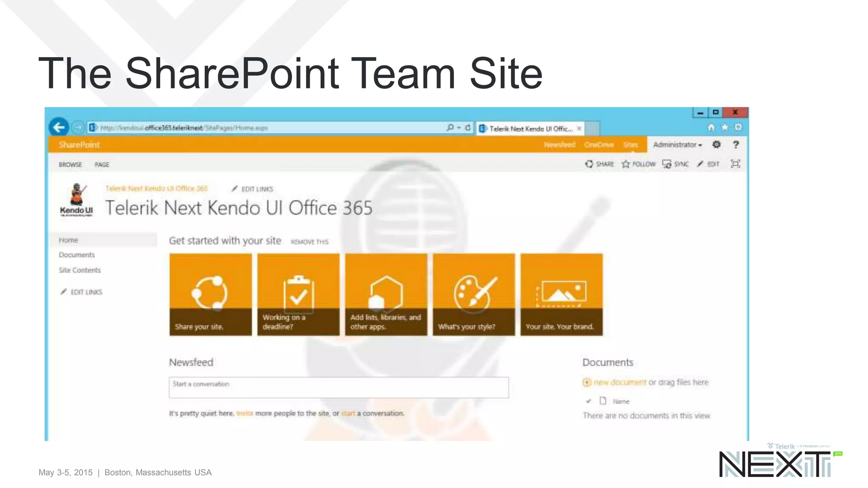Click the plus icon beside new document
This screenshot has height=488, width=868.
pyautogui.click(x=587, y=382)
